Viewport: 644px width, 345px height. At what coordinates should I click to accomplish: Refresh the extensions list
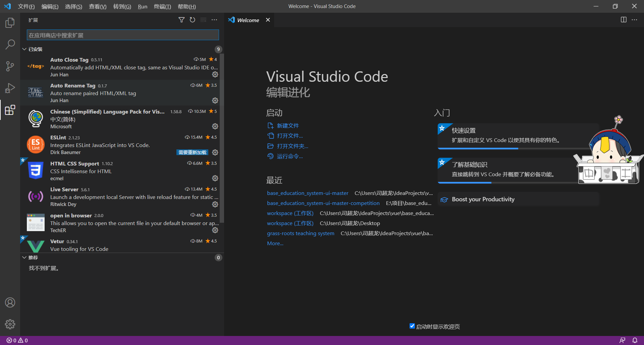[x=192, y=20]
